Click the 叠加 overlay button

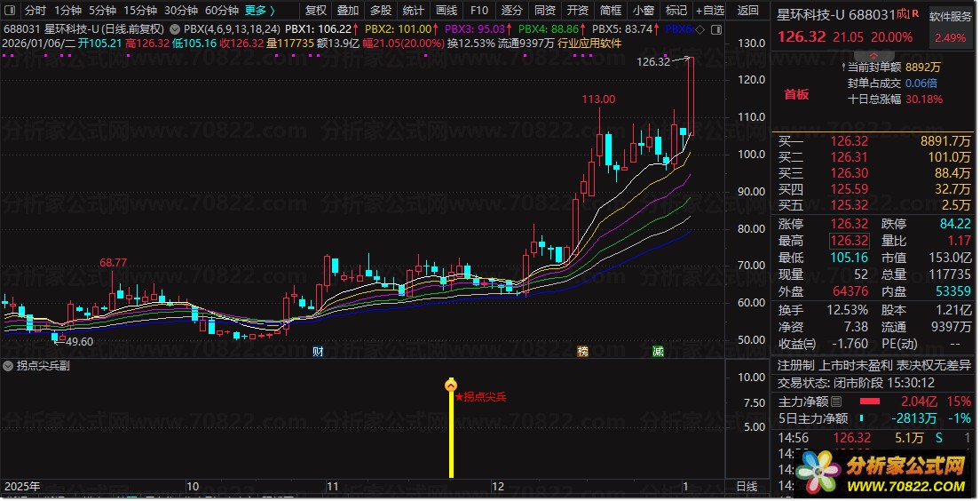348,11
